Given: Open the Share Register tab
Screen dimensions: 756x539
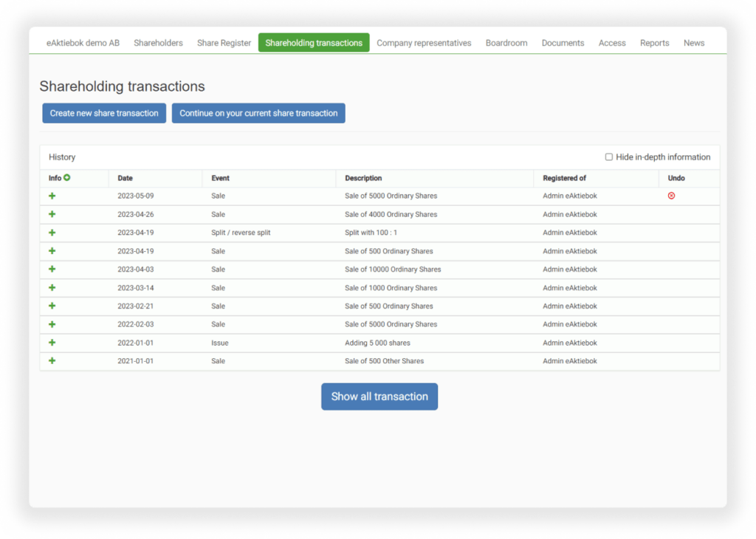Looking at the screenshot, I should (x=224, y=43).
